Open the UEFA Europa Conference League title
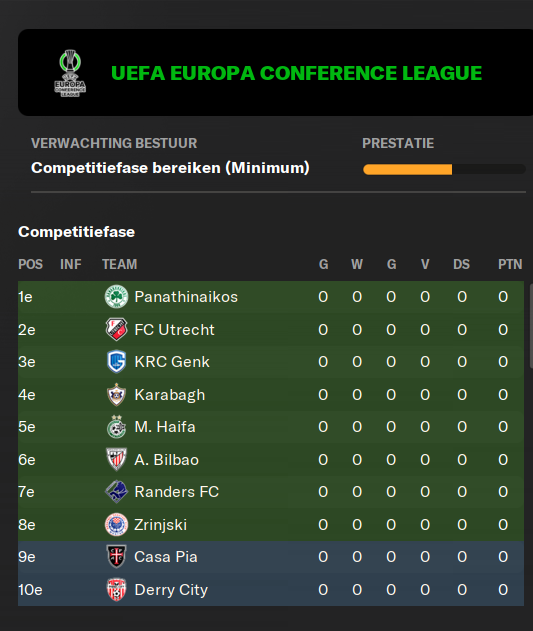 click(296, 73)
